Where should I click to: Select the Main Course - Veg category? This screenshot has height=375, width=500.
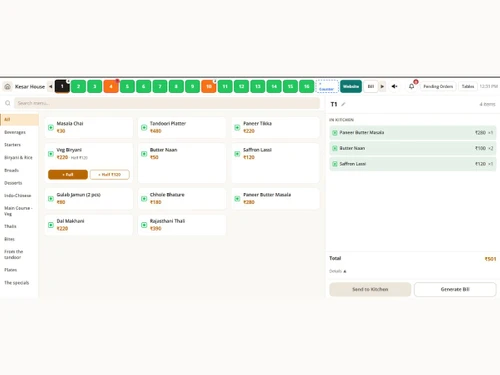[x=18, y=211]
